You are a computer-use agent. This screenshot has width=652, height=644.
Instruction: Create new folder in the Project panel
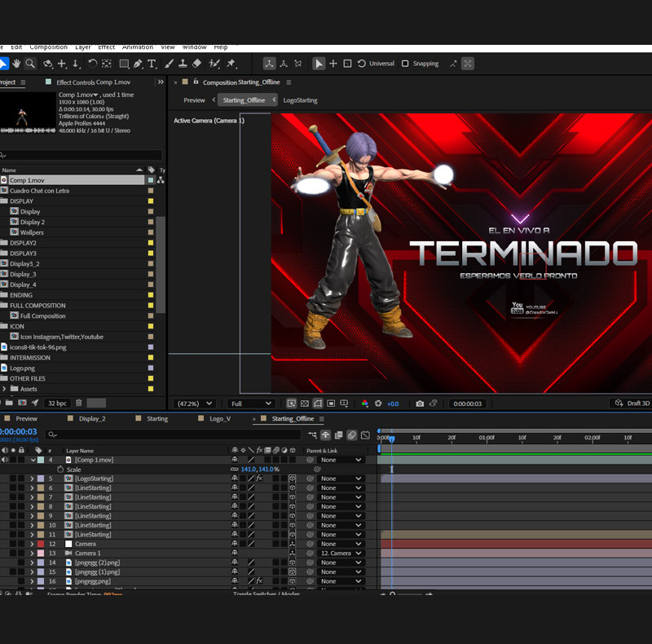pyautogui.click(x=9, y=403)
